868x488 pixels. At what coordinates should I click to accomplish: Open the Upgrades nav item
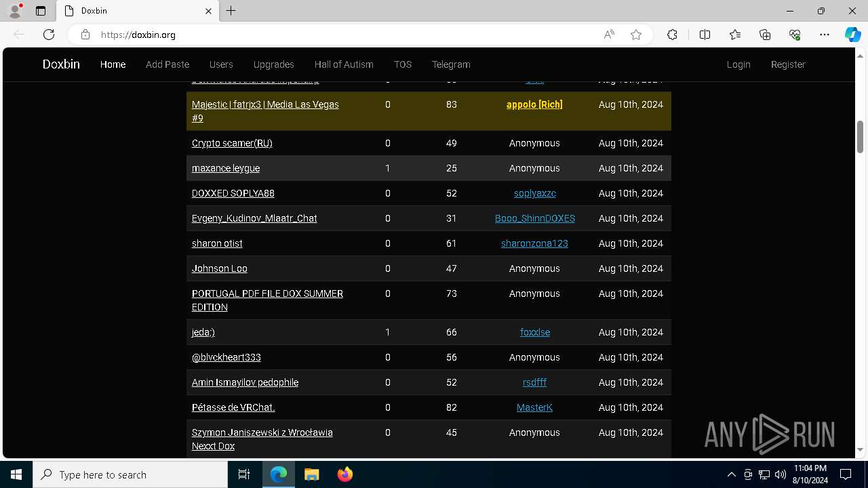tap(274, 64)
